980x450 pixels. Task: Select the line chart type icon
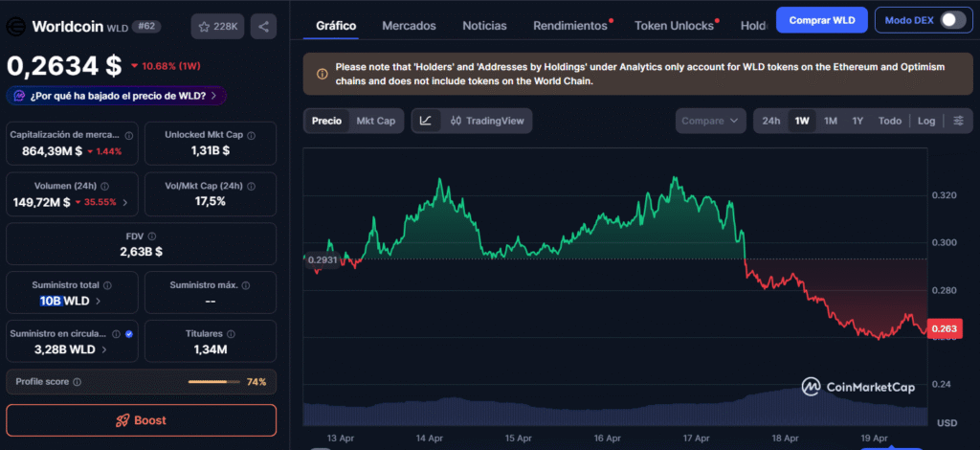coord(426,121)
